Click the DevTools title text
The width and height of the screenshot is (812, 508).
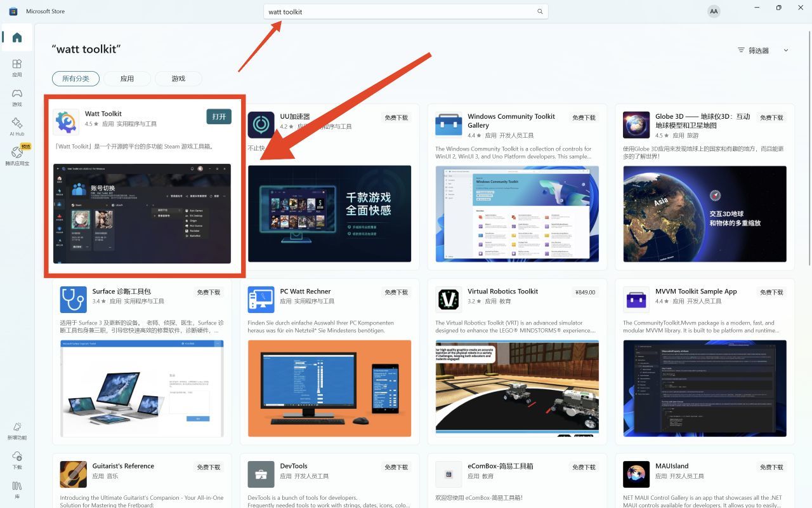(x=294, y=466)
